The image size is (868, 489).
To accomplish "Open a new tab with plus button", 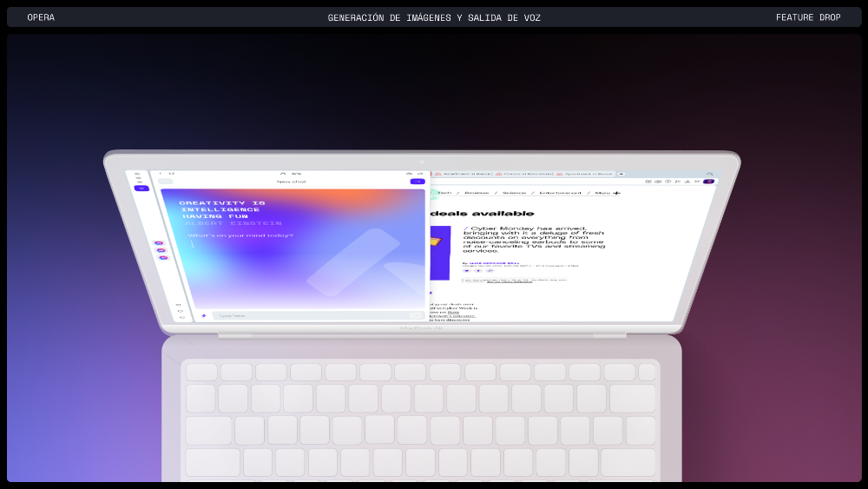I will pyautogui.click(x=621, y=174).
